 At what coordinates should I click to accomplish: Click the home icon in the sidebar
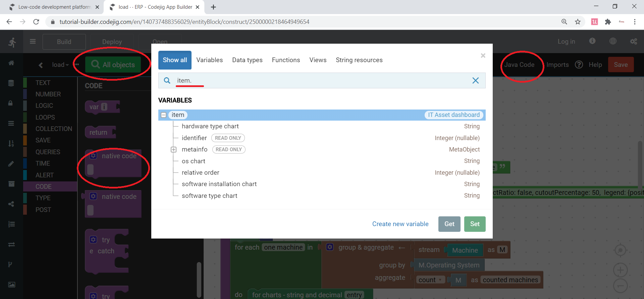pos(11,63)
